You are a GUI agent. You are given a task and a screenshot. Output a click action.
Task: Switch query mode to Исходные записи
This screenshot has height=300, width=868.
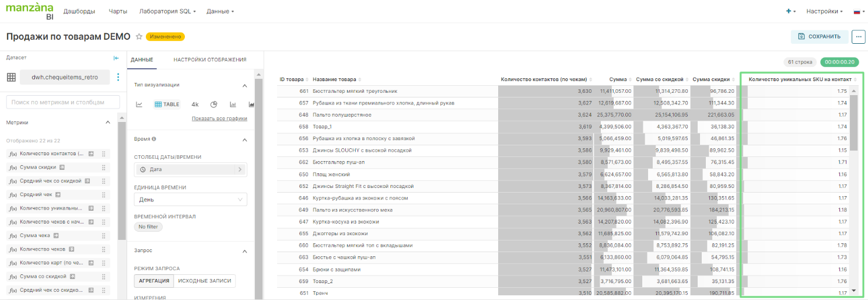click(204, 281)
